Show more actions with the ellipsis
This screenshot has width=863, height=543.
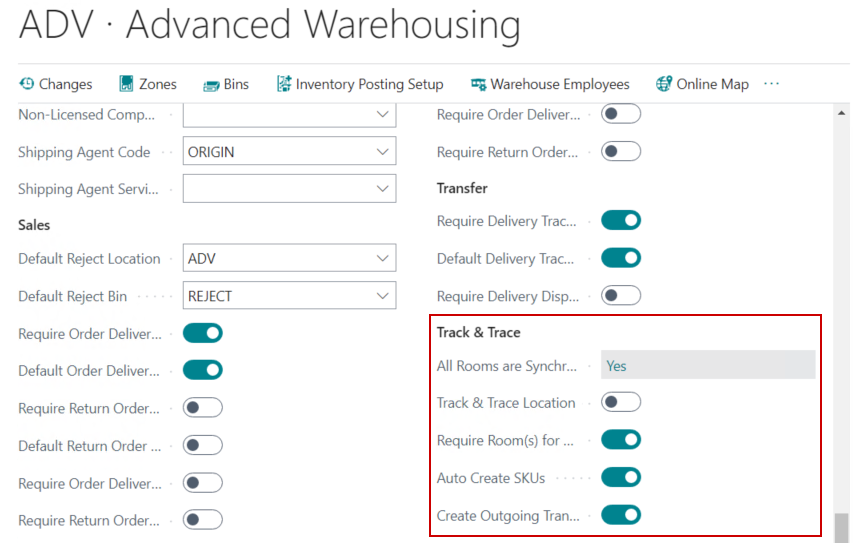(x=771, y=84)
